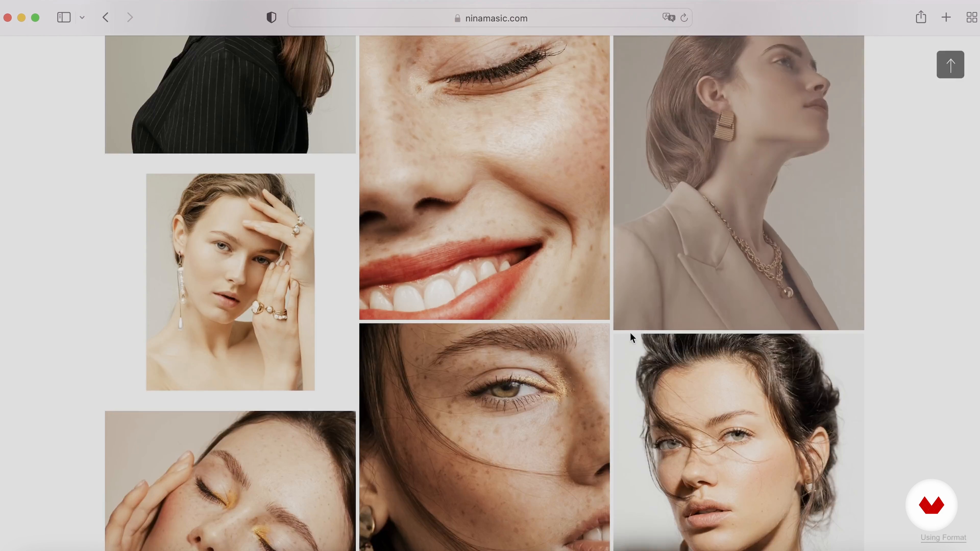Open the pearl rings portrait photo
980x551 pixels.
[230, 282]
